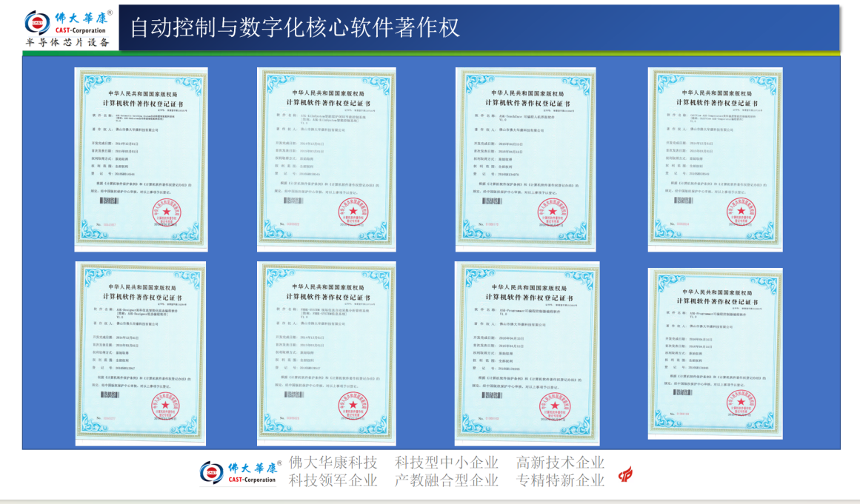Screen dimensions: 860x504
Task: Click footer text 专精特新企业
Action: (560, 480)
